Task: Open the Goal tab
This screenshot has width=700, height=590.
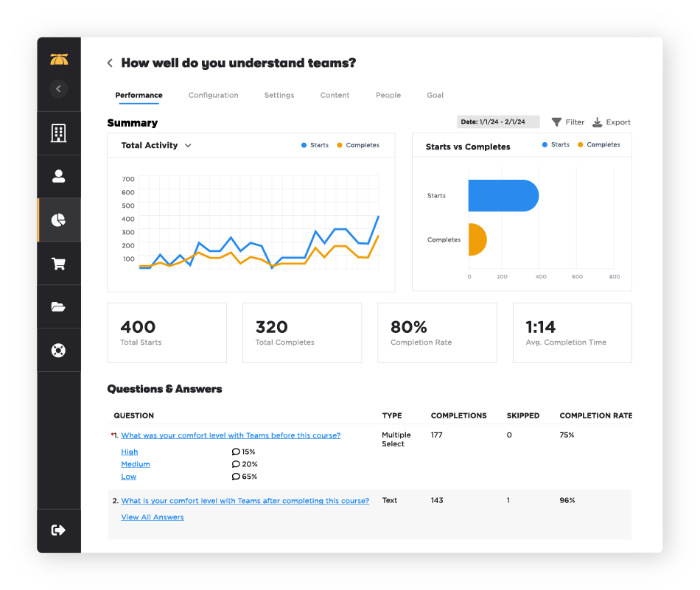Action: 435,95
